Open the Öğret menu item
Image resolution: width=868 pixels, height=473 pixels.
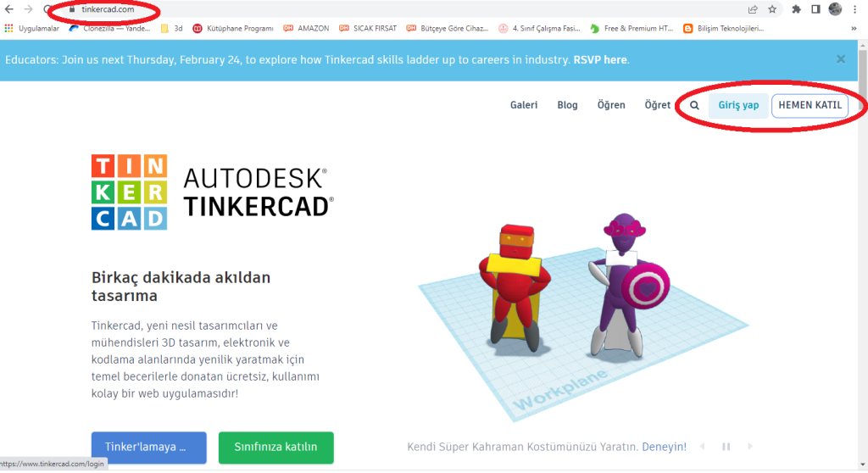pyautogui.click(x=658, y=105)
